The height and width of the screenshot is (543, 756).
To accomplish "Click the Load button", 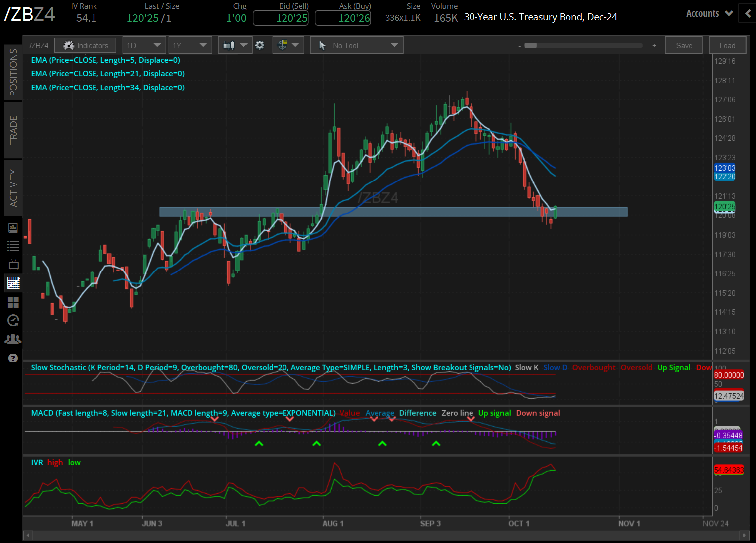I will 727,45.
